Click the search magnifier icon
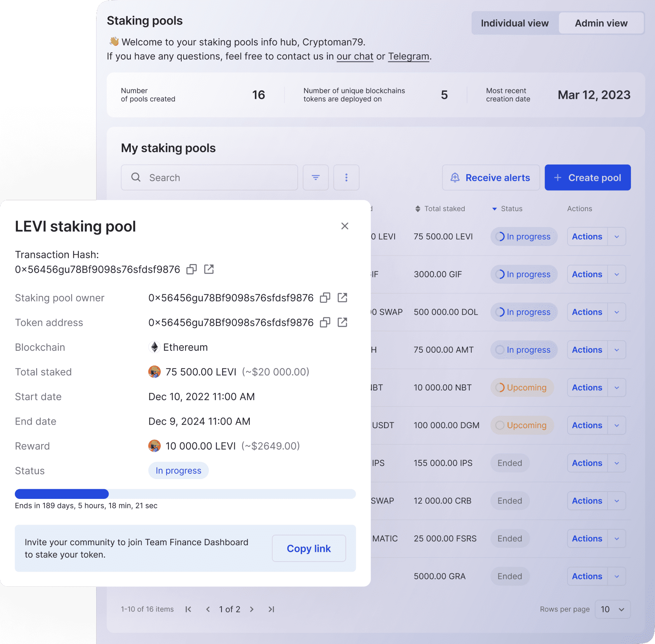Viewport: 655px width, 644px height. click(136, 177)
